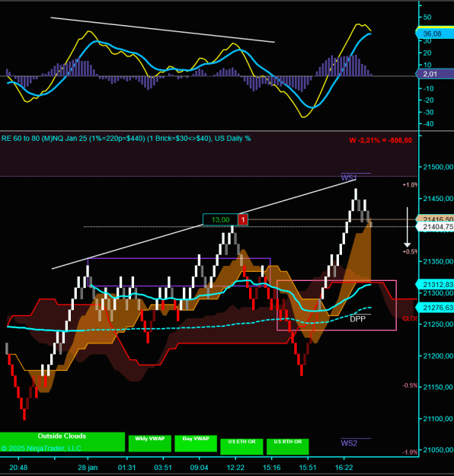454x476 pixels.
Task: Click the 36,08 indicator price marker
Action: point(434,34)
